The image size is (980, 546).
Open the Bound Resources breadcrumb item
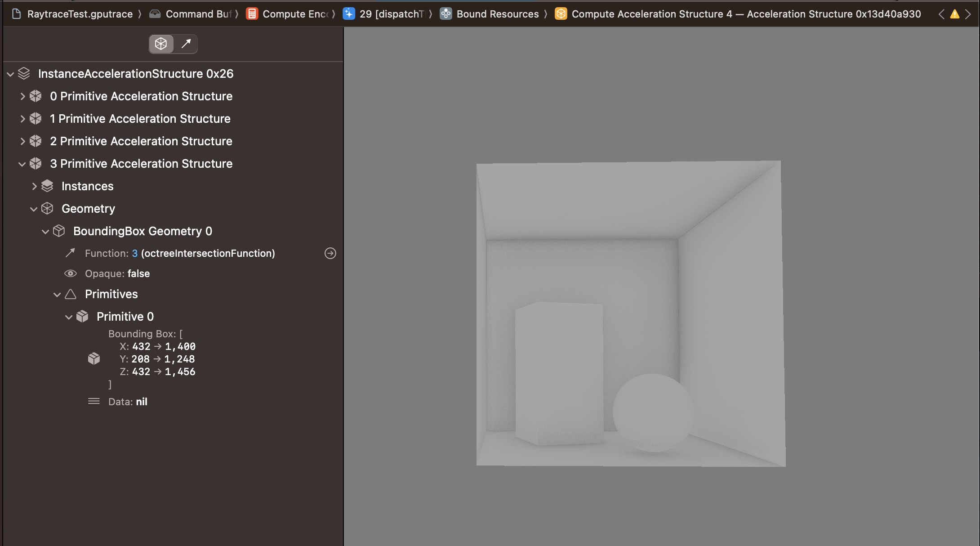point(497,14)
